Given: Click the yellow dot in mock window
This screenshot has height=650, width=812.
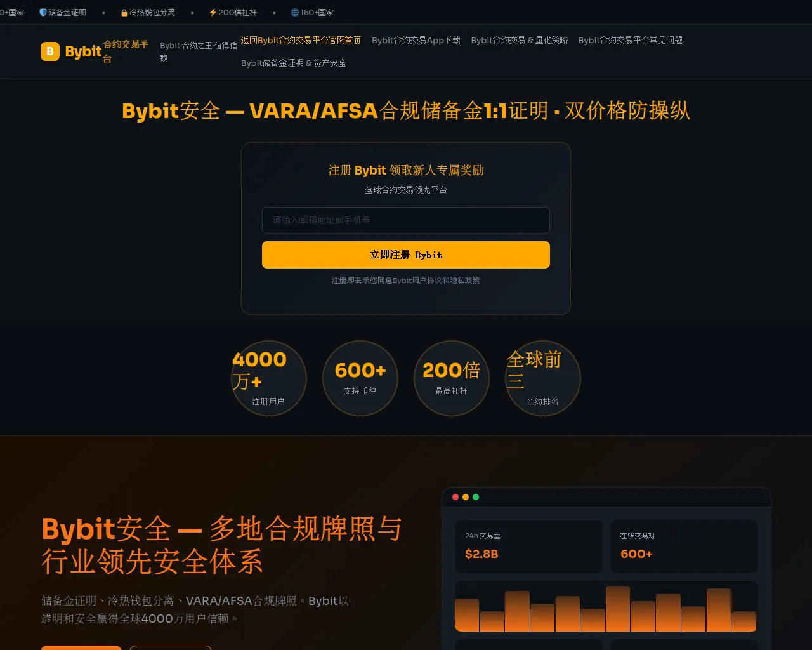Looking at the screenshot, I should click(466, 497).
